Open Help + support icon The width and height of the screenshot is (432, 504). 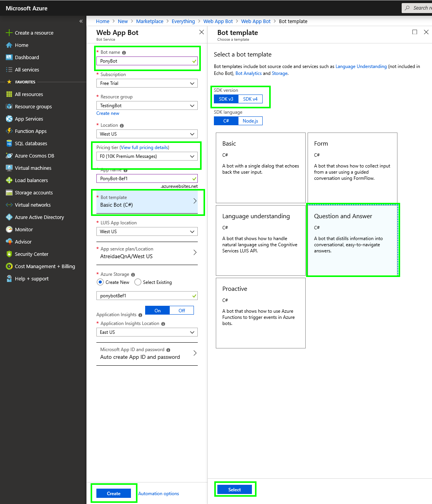(x=9, y=279)
